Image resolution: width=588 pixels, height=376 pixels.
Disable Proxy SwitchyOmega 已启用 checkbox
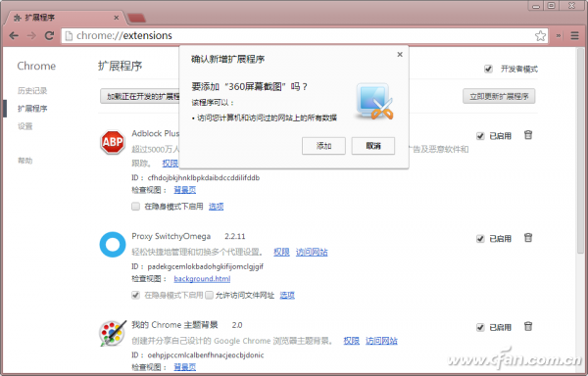(x=480, y=239)
